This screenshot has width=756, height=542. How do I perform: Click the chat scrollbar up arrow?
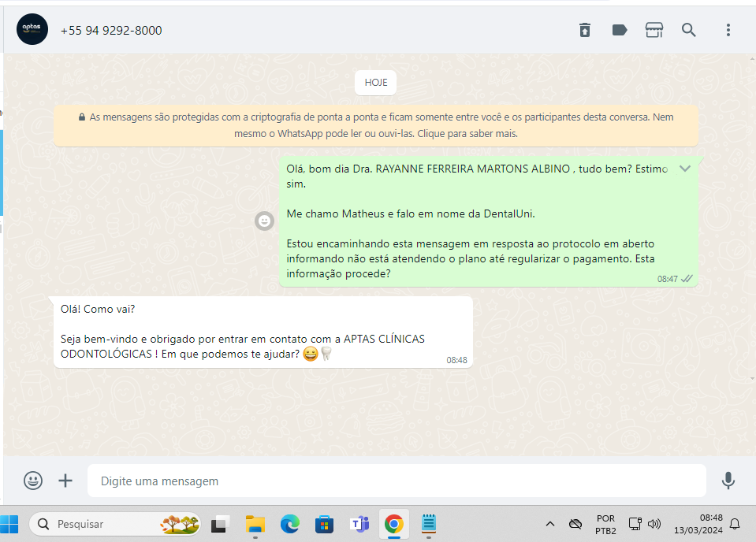click(753, 59)
